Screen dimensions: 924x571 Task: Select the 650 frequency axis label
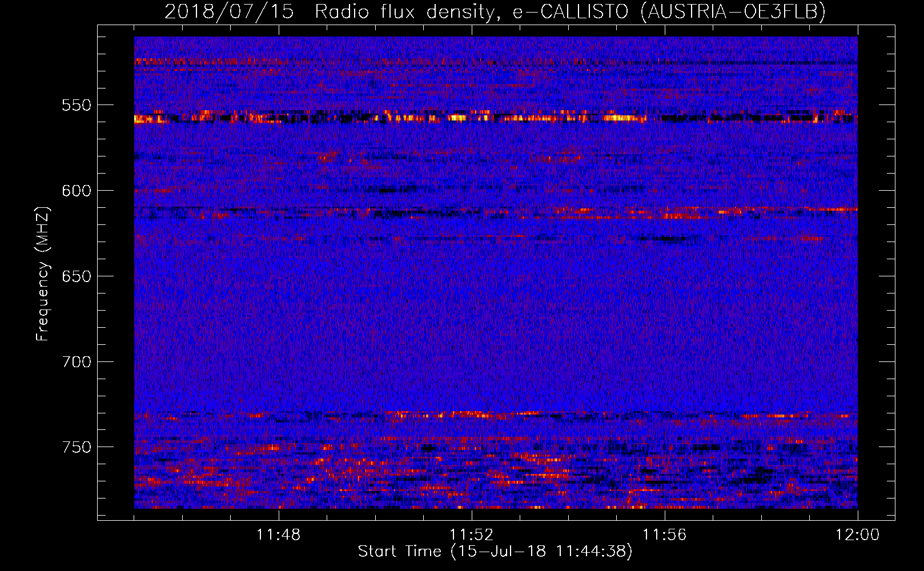tap(77, 276)
